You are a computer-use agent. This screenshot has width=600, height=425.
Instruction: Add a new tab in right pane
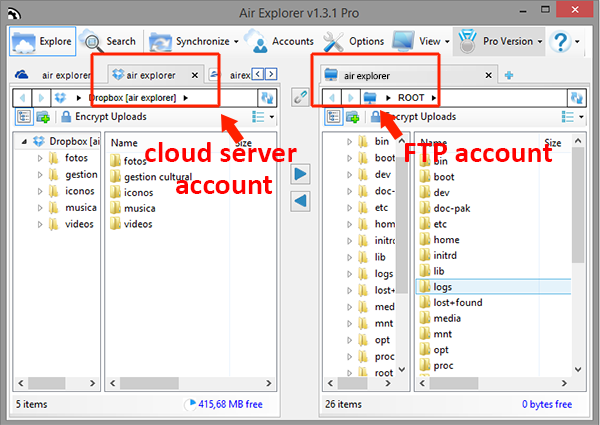[509, 75]
